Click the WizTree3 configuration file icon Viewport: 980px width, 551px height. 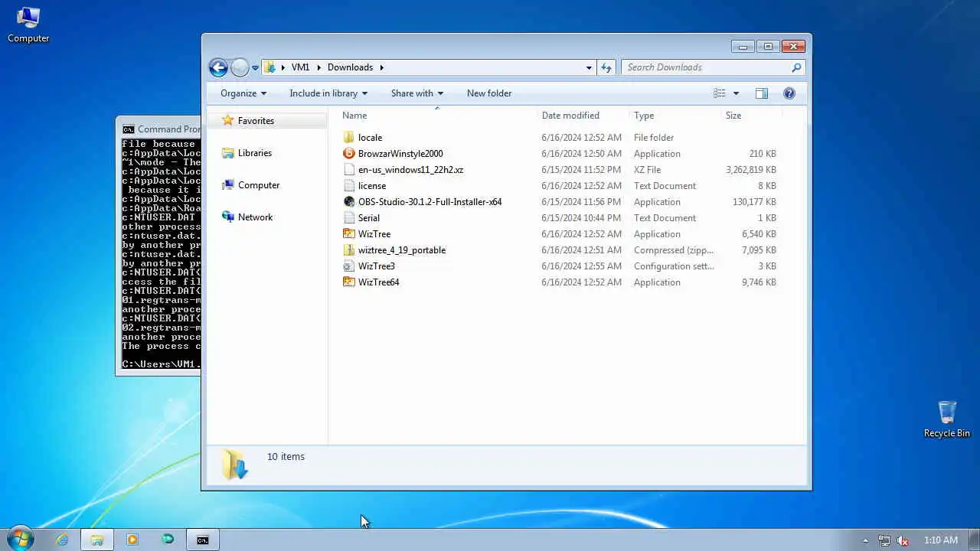click(x=349, y=266)
